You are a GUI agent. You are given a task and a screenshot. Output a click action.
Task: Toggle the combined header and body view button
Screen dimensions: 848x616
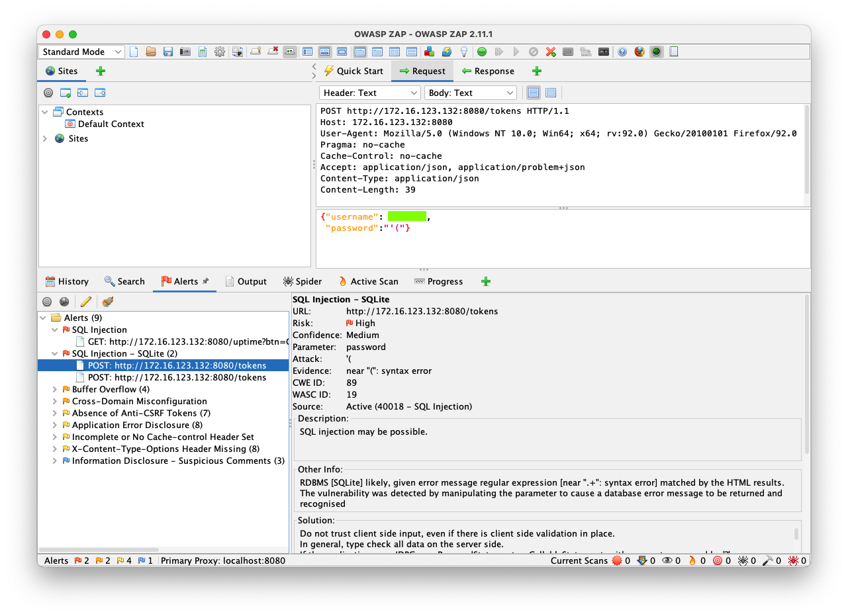click(551, 93)
